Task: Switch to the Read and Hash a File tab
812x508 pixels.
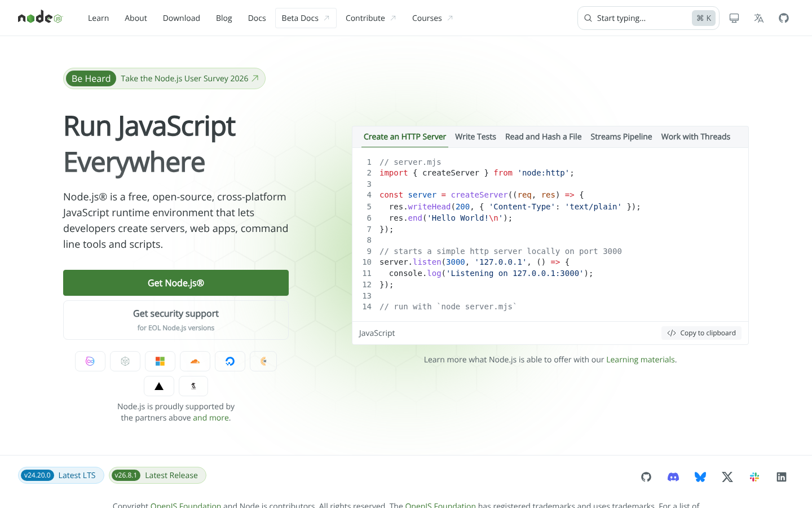Action: coord(543,137)
